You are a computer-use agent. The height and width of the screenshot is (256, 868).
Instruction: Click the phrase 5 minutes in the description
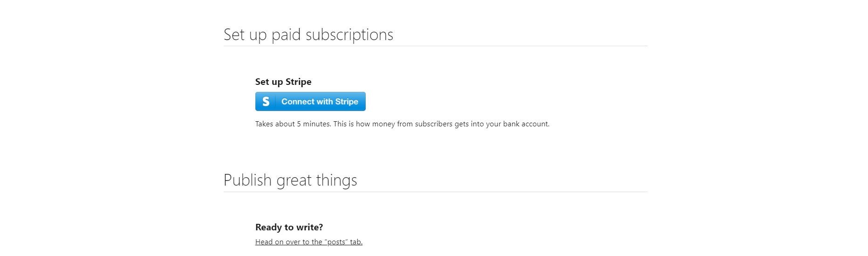click(x=314, y=124)
